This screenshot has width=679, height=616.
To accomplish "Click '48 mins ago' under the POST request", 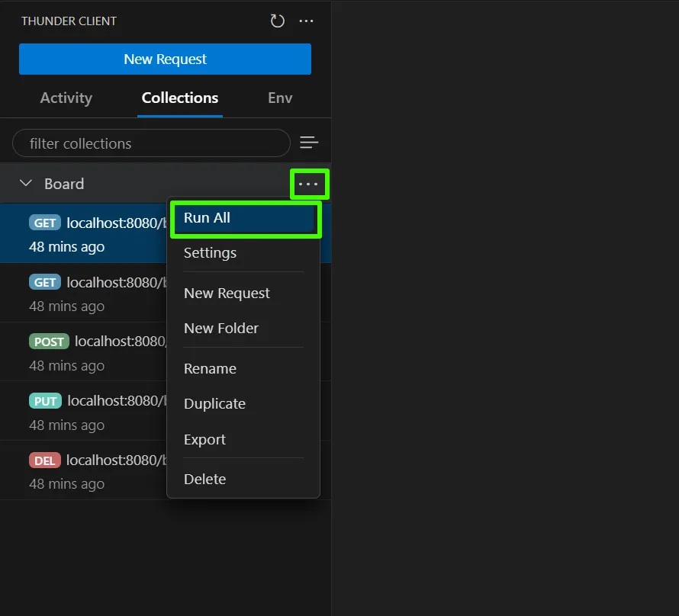I will pos(66,366).
